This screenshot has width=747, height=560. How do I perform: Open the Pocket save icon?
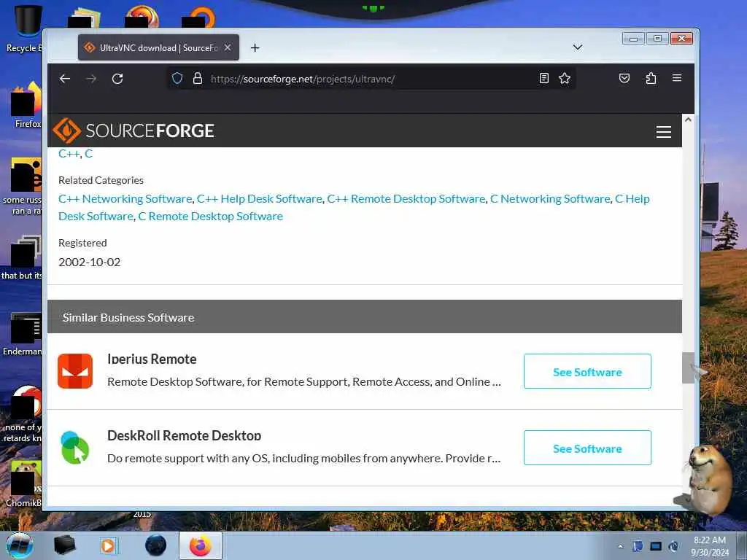624,78
